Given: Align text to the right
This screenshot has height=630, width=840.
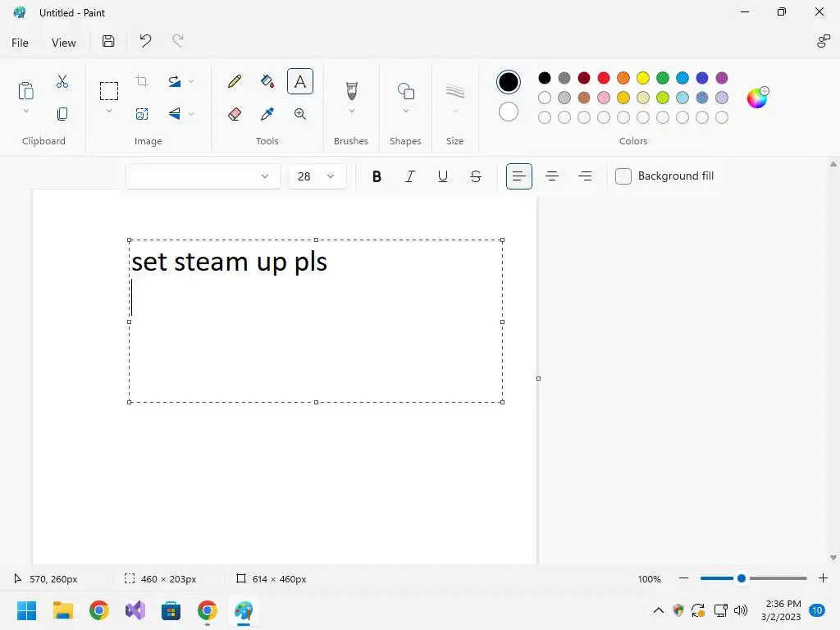Looking at the screenshot, I should [585, 176].
